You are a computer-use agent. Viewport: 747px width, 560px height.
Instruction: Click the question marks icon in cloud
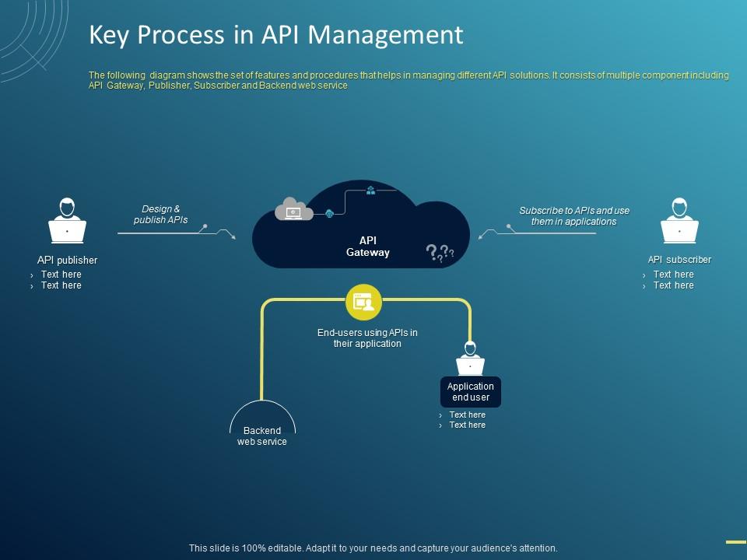click(x=440, y=253)
